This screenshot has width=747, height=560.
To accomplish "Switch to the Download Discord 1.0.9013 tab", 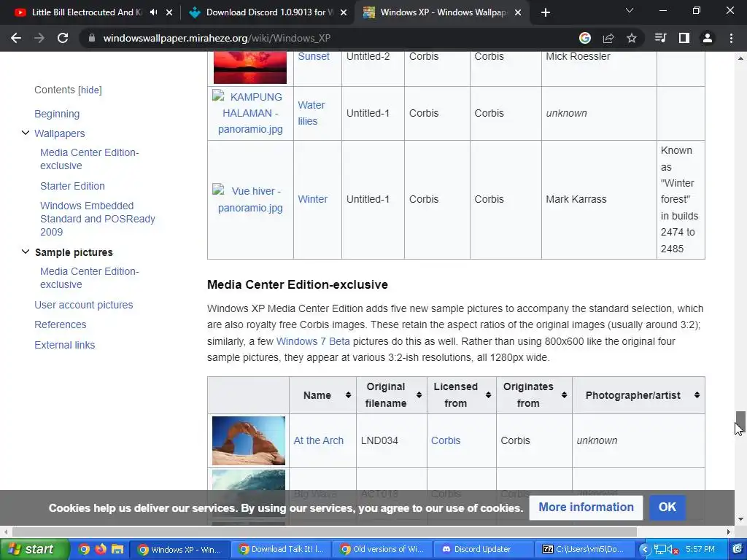I will tap(269, 12).
